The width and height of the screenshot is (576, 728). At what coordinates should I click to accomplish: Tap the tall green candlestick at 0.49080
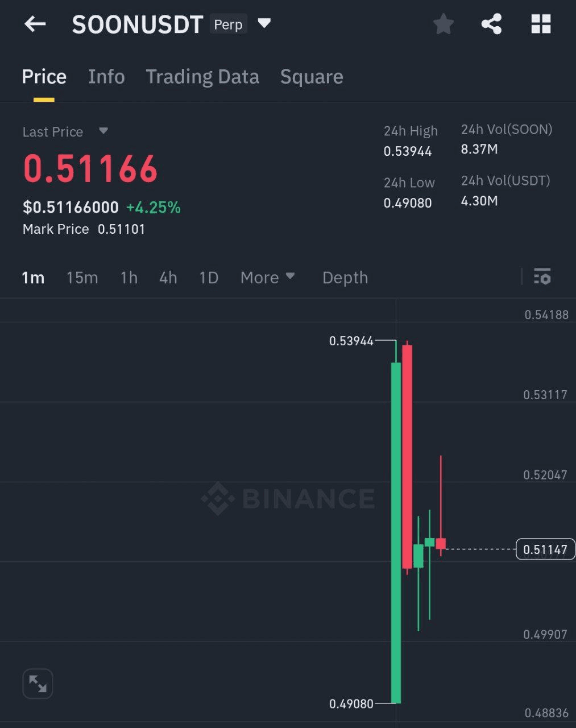(396, 533)
